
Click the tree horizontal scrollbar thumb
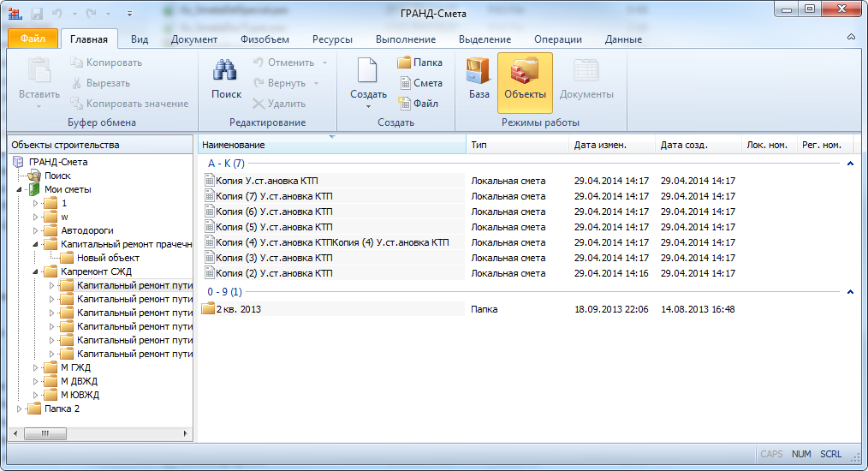pos(45,433)
